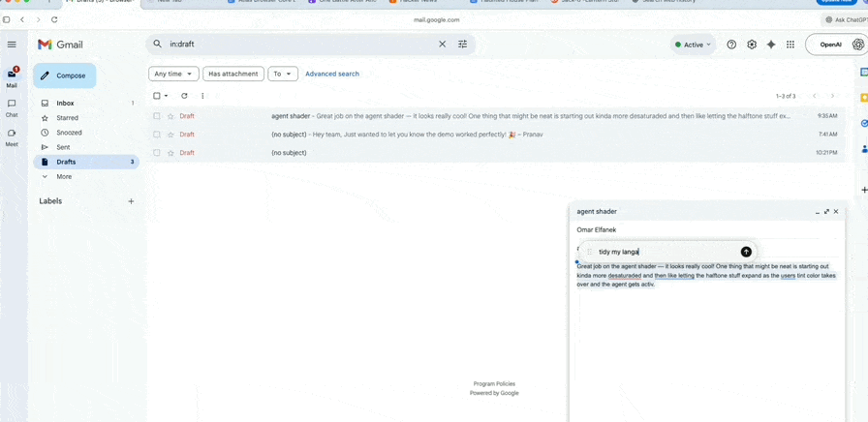Clear the in:draft search query

click(442, 45)
